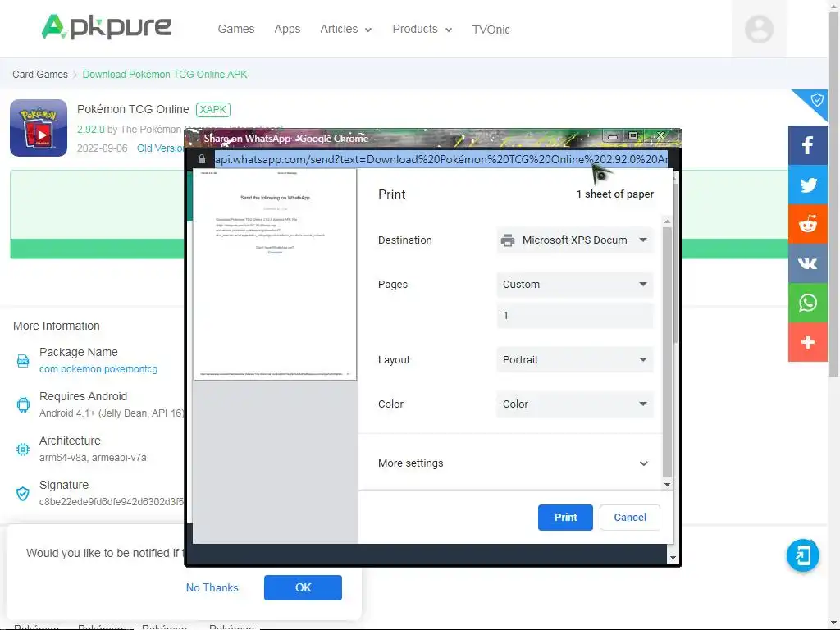Click the Package Name APK icon
The image size is (840, 630).
coord(22,361)
